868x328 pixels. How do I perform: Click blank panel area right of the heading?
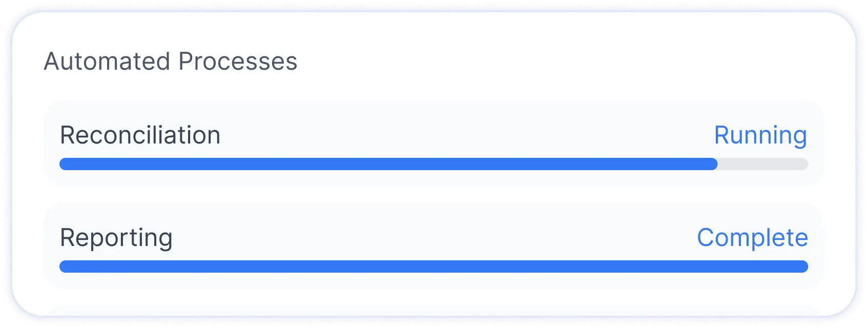(x=564, y=61)
